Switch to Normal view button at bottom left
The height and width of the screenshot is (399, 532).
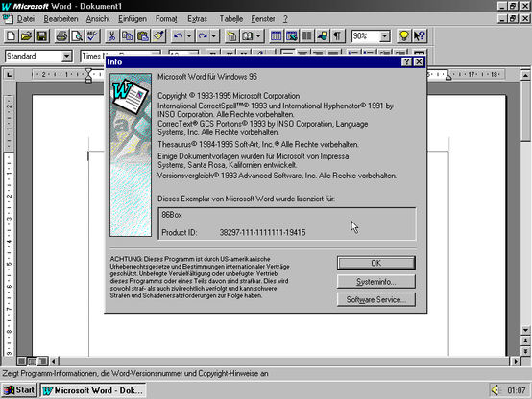click(x=21, y=362)
